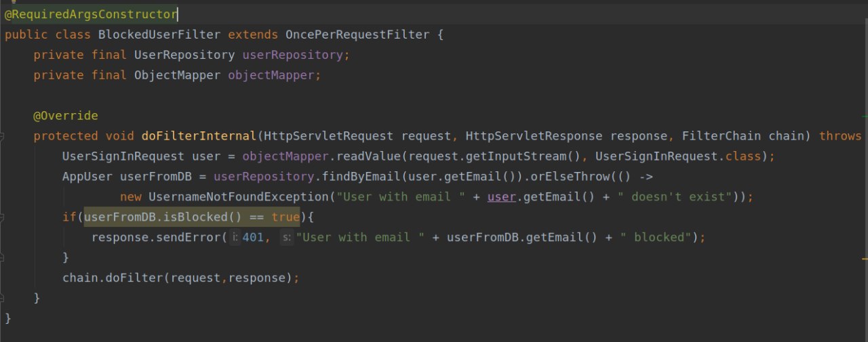
Task: Click the 401 status code value
Action: tap(253, 238)
